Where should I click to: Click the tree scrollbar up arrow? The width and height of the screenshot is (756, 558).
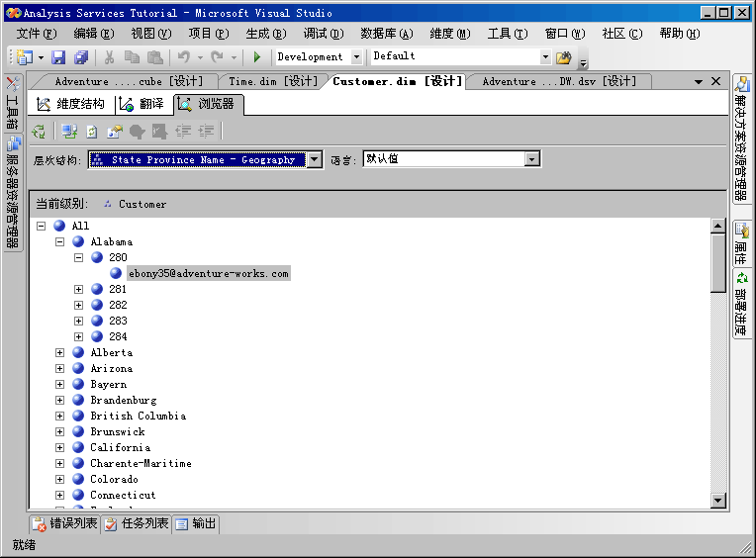(x=718, y=226)
